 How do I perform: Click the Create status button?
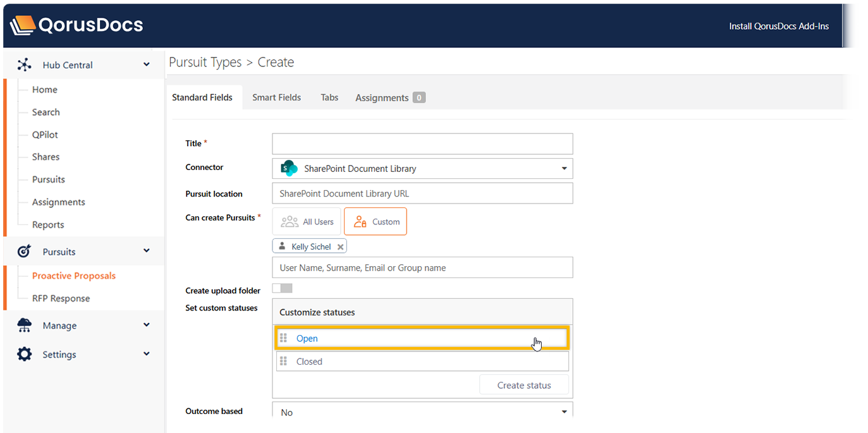point(523,385)
